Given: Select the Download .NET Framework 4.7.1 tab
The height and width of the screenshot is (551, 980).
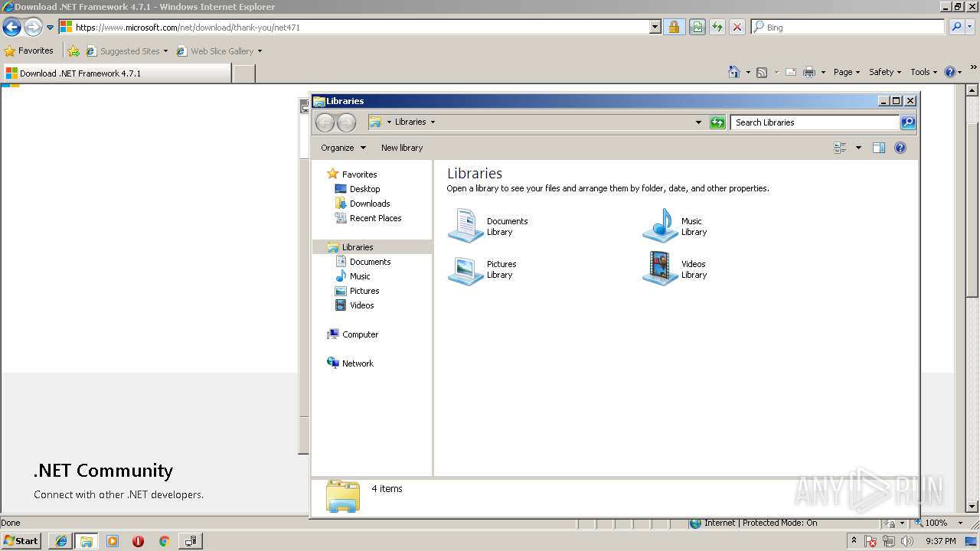Looking at the screenshot, I should click(x=116, y=73).
